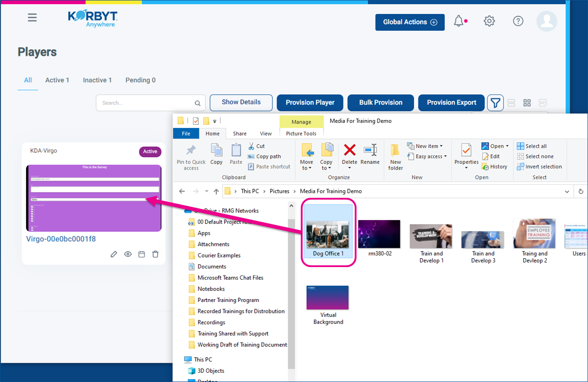This screenshot has height=382, width=588.
Task: Click Select none in Select group
Action: coord(535,156)
